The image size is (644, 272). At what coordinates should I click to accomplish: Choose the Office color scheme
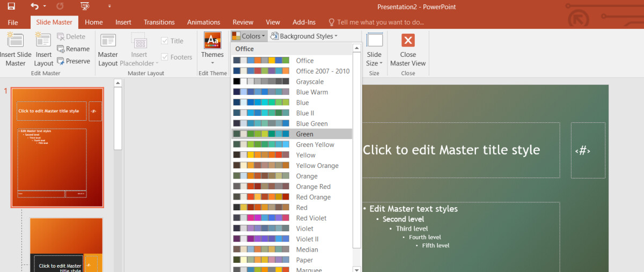point(292,61)
